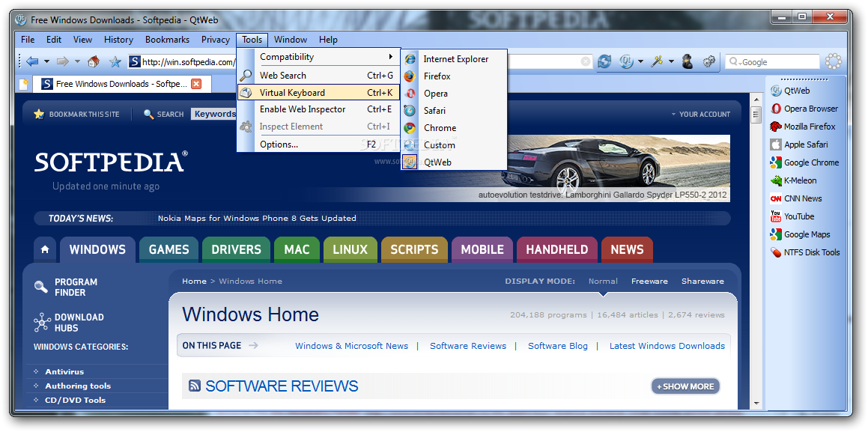Image resolution: width=868 pixels, height=432 pixels.
Task: Open the Bookmarks menu
Action: (x=167, y=39)
